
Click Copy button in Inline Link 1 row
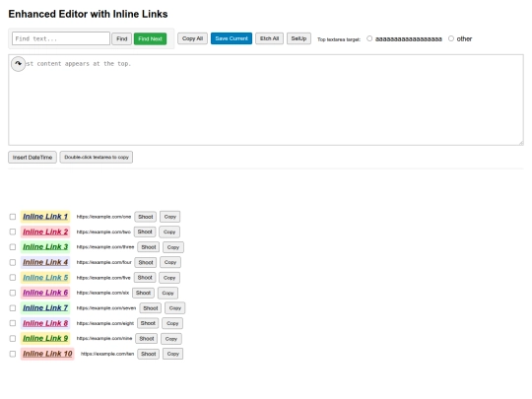pos(170,217)
